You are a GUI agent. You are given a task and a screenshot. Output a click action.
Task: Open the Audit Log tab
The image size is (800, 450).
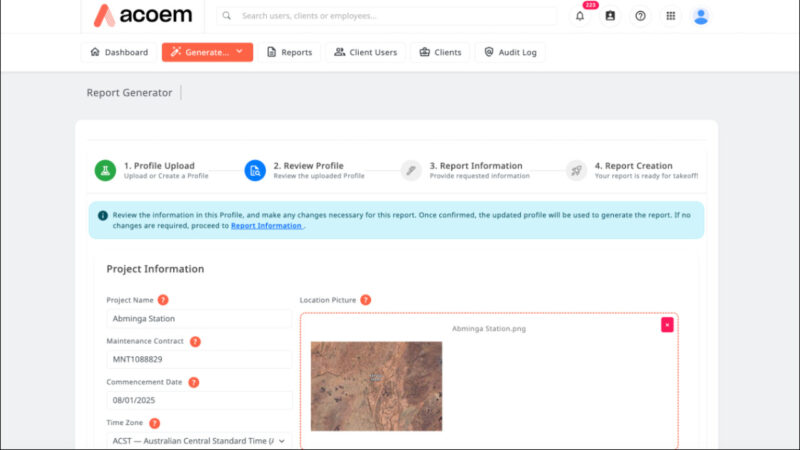tap(510, 52)
